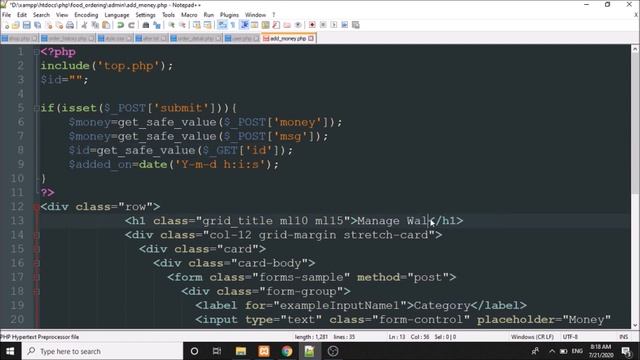
Task: Open the Windows Start menu
Action: (10, 351)
